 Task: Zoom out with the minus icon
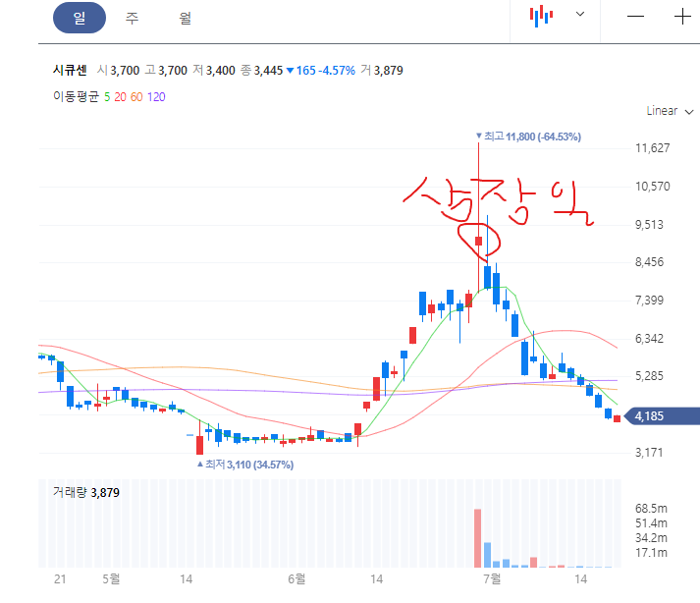pos(636,17)
